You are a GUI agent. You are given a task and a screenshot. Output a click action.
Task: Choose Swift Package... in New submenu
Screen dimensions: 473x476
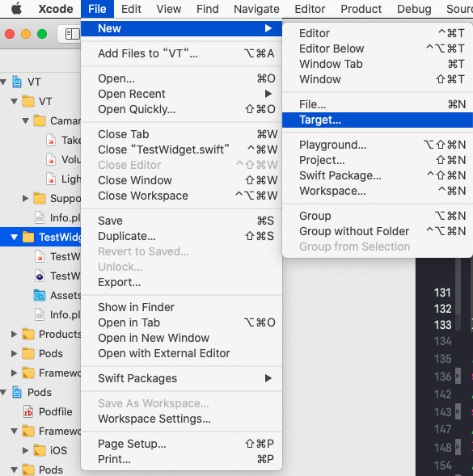point(378,175)
